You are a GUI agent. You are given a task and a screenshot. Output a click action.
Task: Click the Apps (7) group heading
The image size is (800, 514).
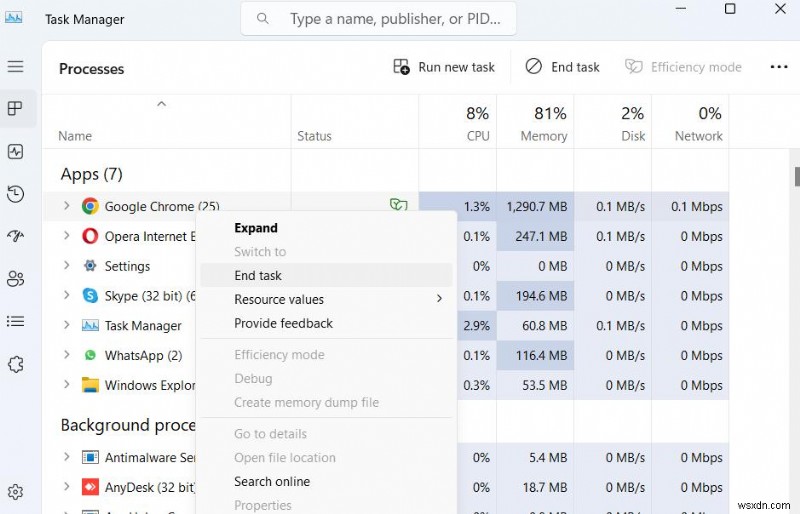tap(92, 174)
